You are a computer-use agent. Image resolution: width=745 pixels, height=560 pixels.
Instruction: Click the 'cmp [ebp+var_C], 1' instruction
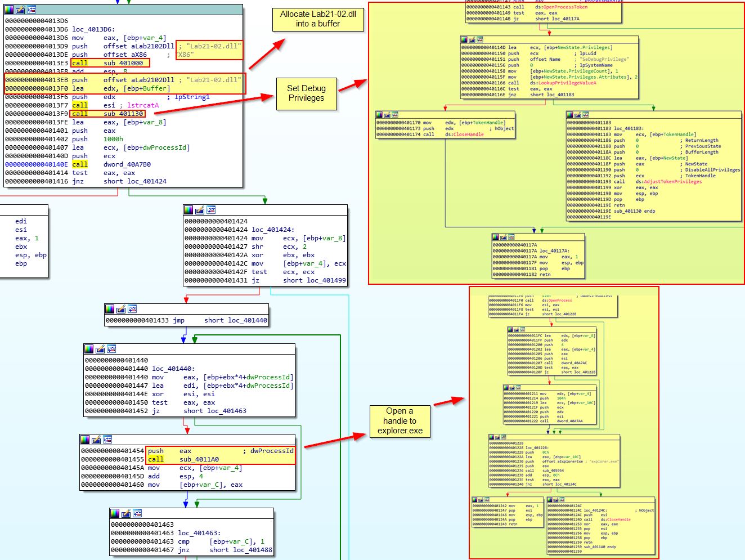221,541
